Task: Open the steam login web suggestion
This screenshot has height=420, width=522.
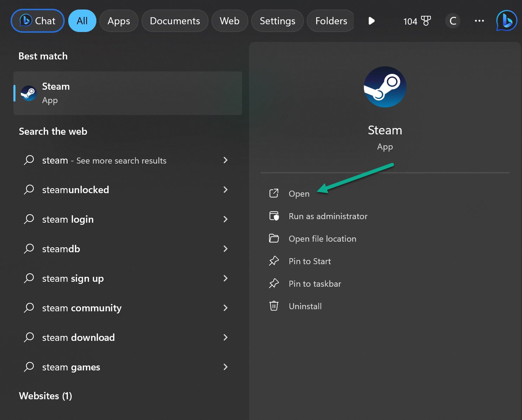Action: tap(128, 219)
